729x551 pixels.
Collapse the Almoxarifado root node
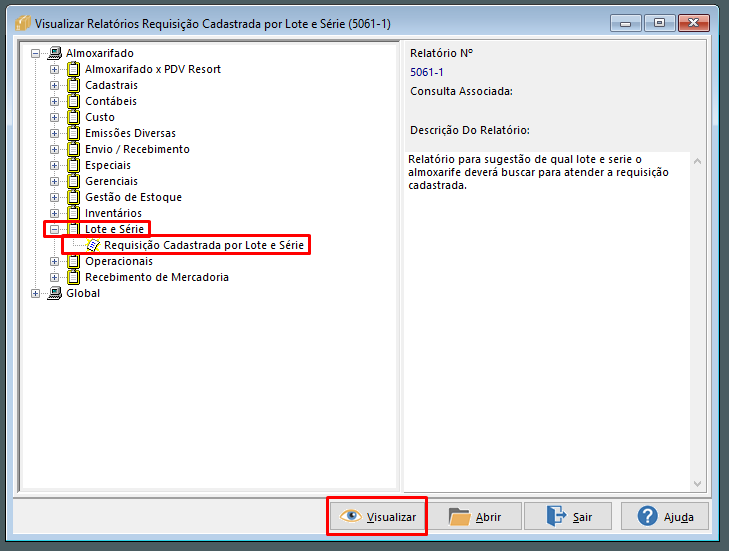(x=35, y=53)
